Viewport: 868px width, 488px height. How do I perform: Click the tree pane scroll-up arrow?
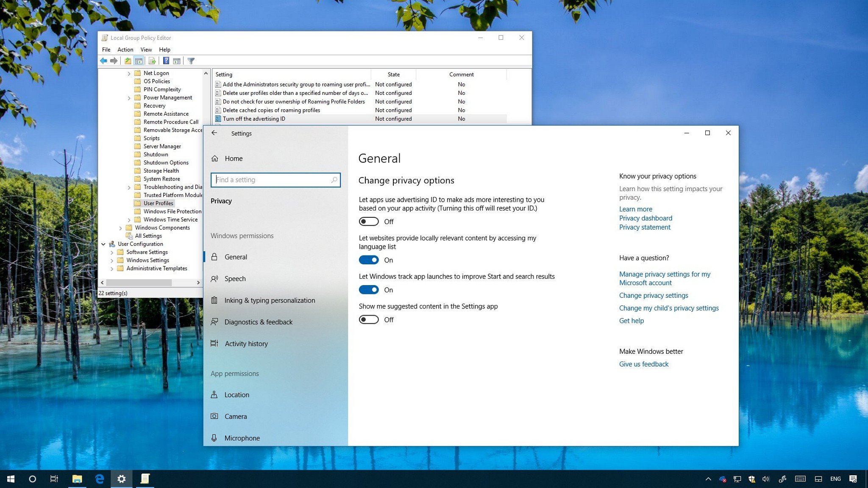[x=206, y=73]
